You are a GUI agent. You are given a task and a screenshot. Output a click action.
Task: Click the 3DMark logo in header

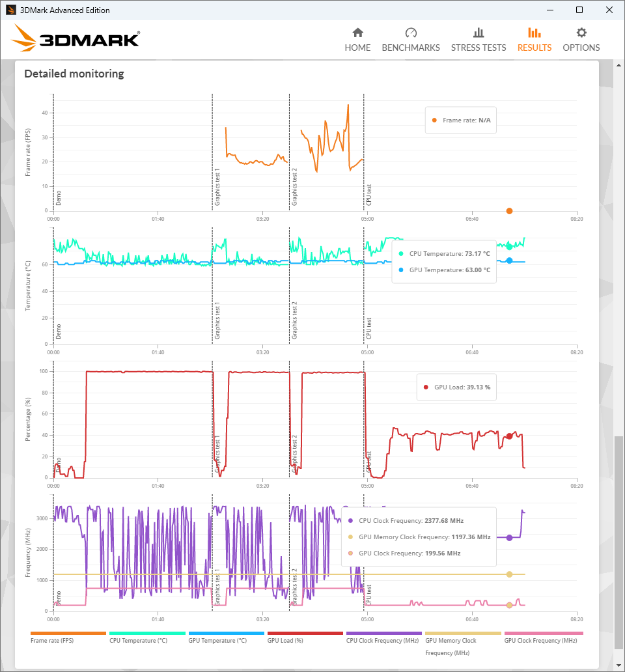(76, 39)
